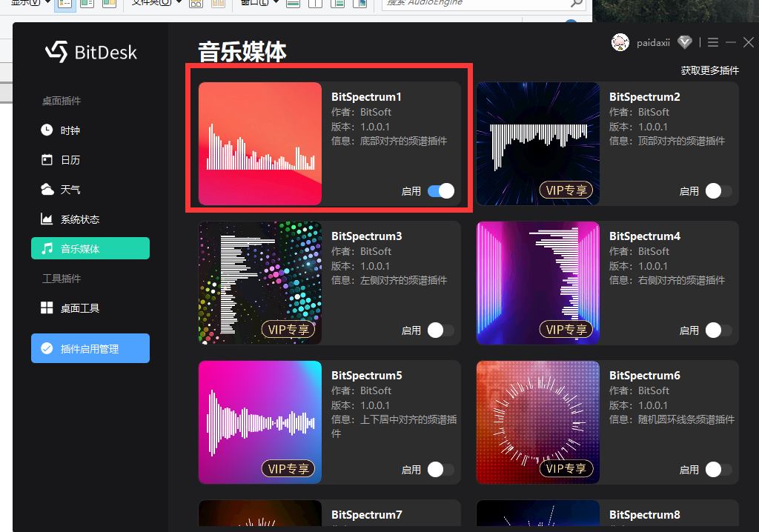Enable the BitSpectrum2 plugin toggle
759x532 pixels.
pos(718,191)
